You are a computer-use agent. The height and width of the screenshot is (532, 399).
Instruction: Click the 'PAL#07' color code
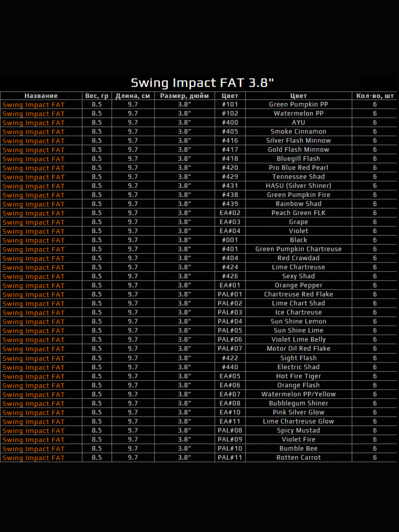230,348
